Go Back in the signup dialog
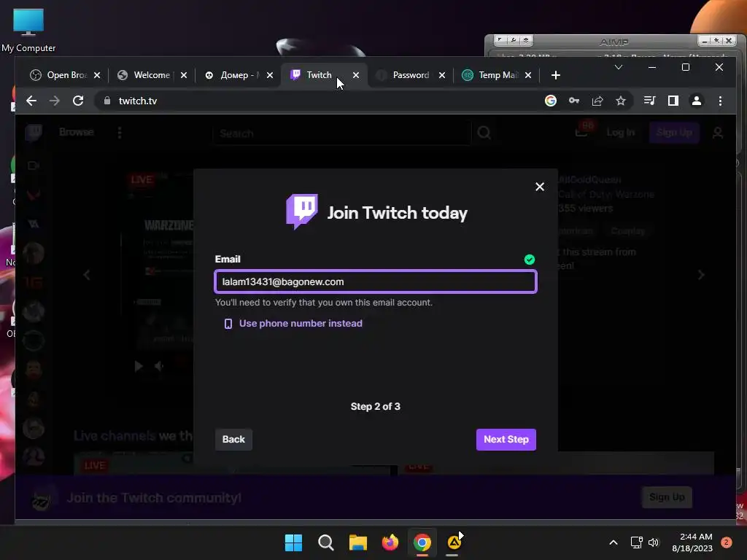Viewport: 747px width, 560px height. 233,439
